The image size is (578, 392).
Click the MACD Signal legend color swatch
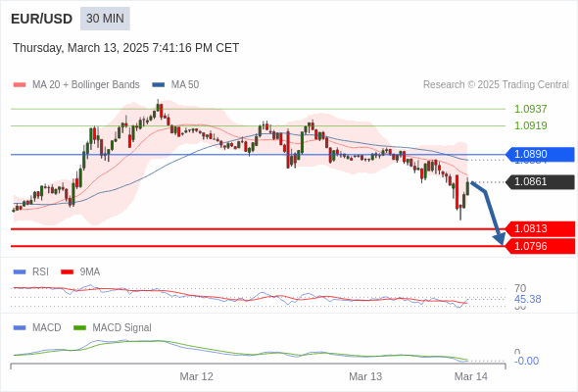point(79,328)
